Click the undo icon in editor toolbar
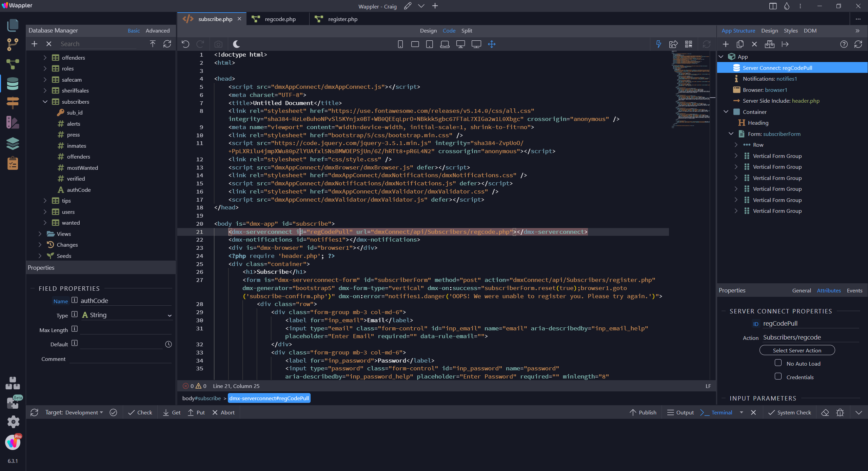Viewport: 868px width, 471px height. click(x=185, y=44)
